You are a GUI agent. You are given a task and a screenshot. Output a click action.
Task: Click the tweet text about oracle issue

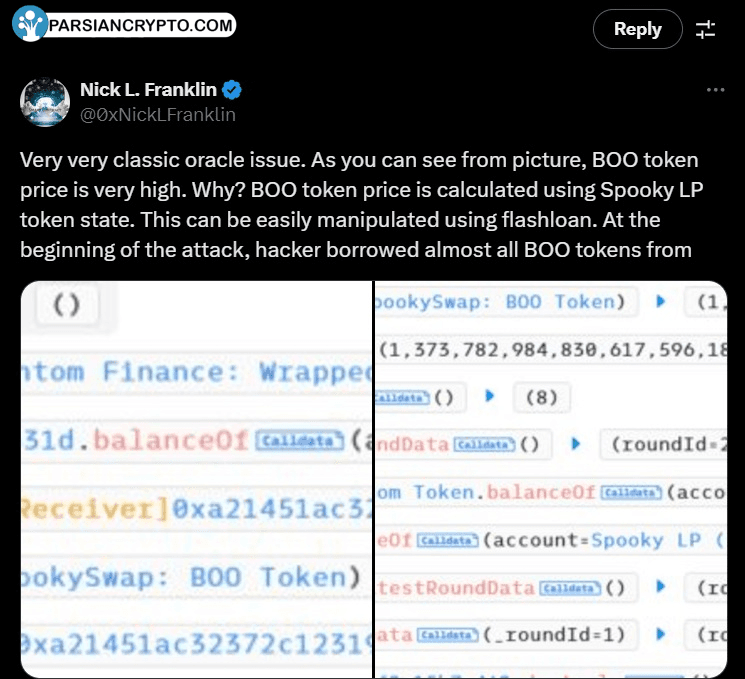tap(361, 205)
